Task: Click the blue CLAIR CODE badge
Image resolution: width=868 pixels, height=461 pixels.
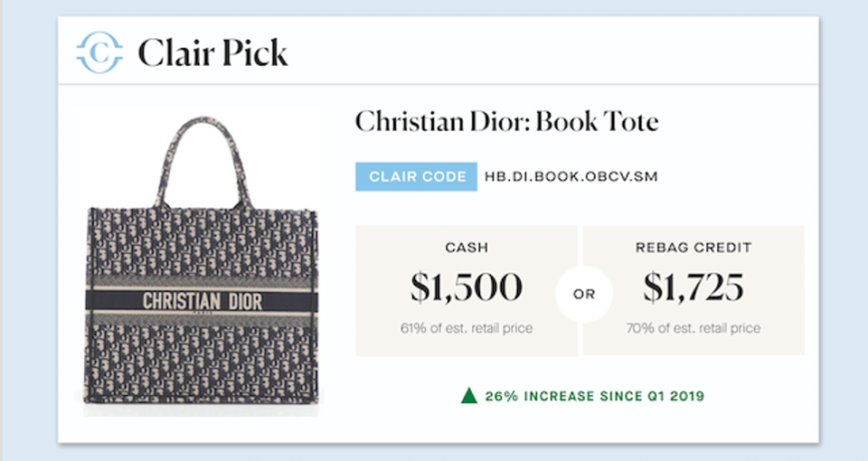Action: point(416,176)
